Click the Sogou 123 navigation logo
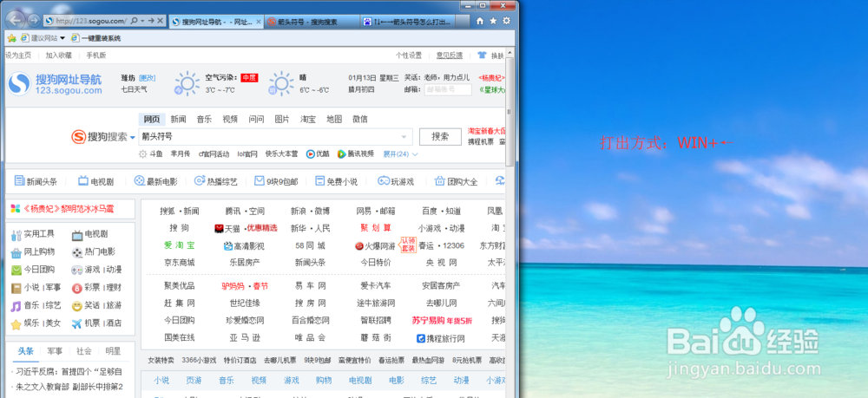 [55, 84]
